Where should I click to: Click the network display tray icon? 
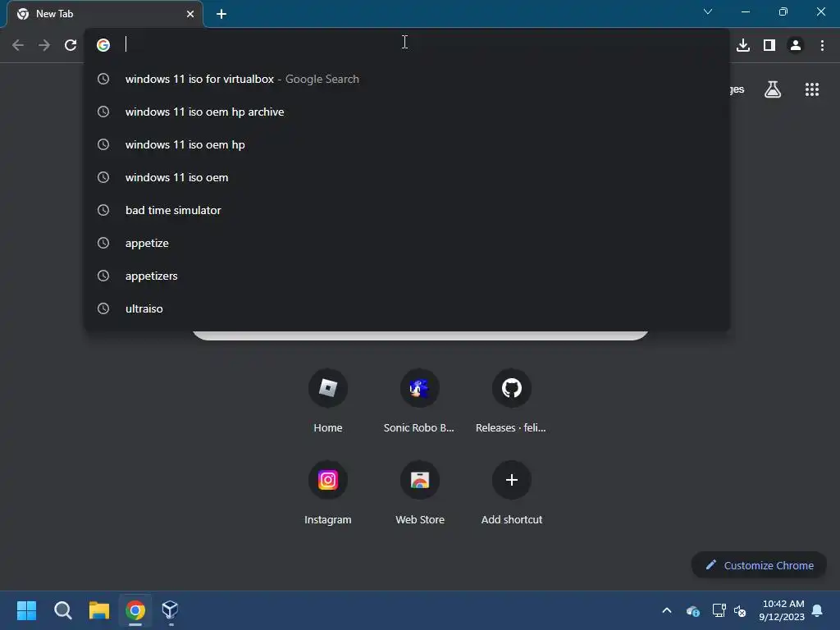(719, 610)
